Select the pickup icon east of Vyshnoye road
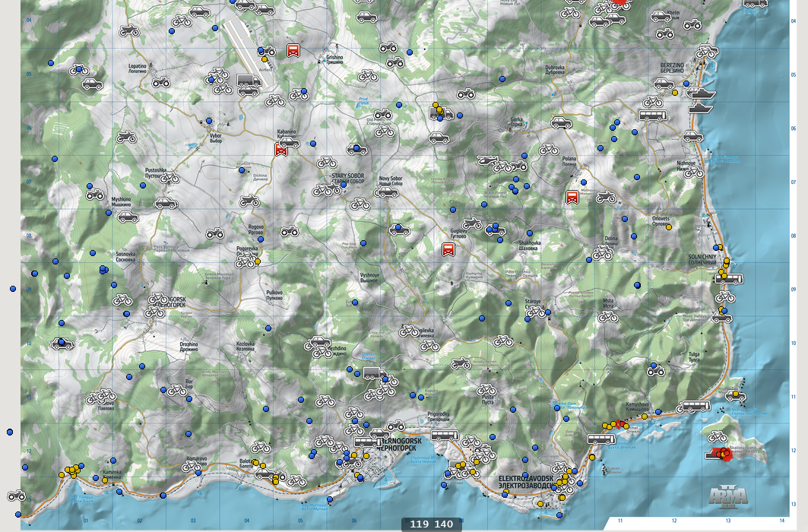This screenshot has width=808, height=532. coord(399,230)
